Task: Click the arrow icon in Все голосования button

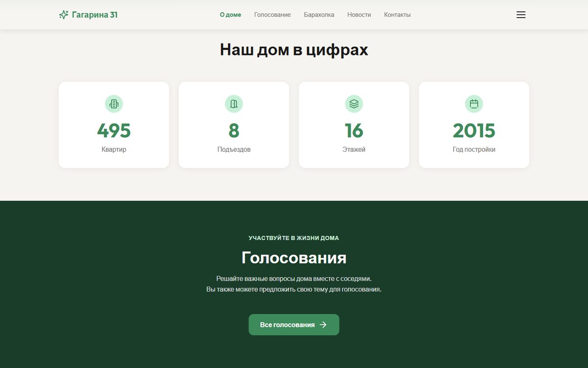Action: 323,325
